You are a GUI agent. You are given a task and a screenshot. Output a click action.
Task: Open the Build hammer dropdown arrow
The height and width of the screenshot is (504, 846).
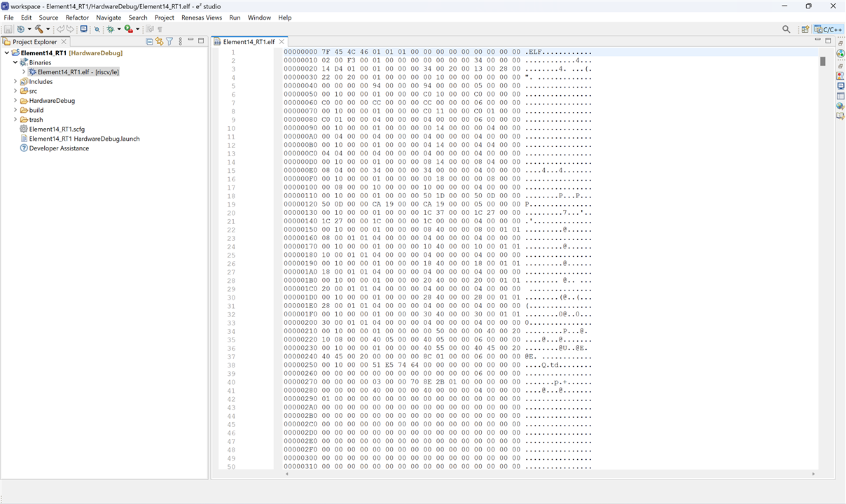coord(48,29)
